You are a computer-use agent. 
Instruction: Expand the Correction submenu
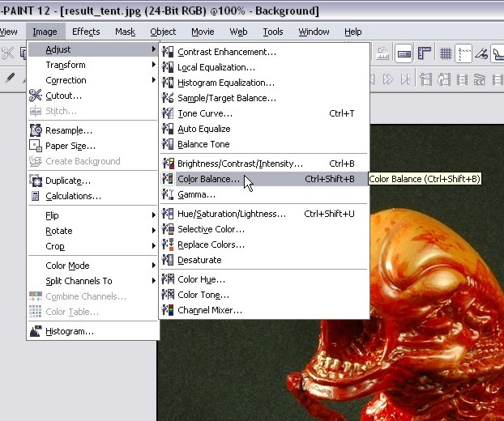93,80
